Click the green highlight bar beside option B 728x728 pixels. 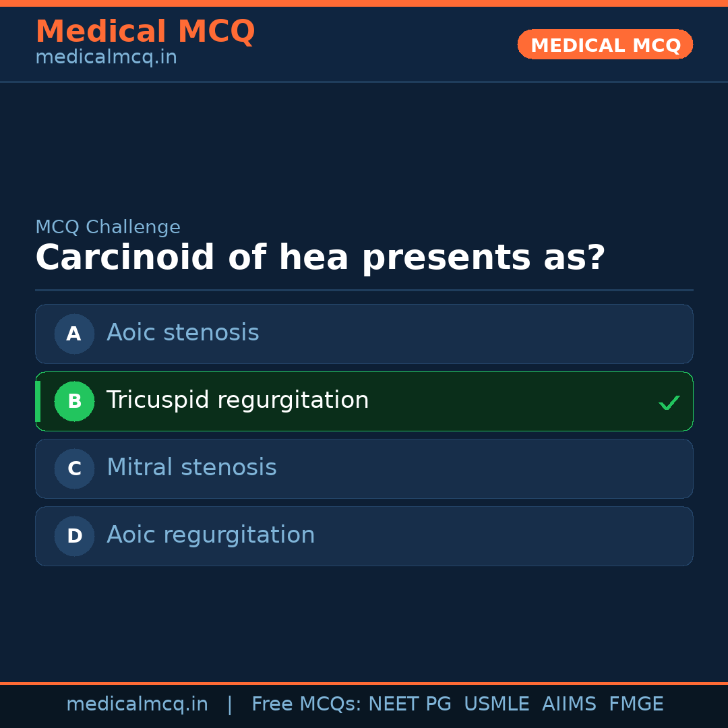[x=38, y=401]
